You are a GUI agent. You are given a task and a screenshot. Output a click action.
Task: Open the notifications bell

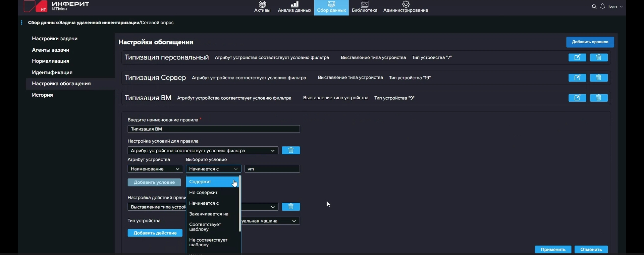(603, 7)
